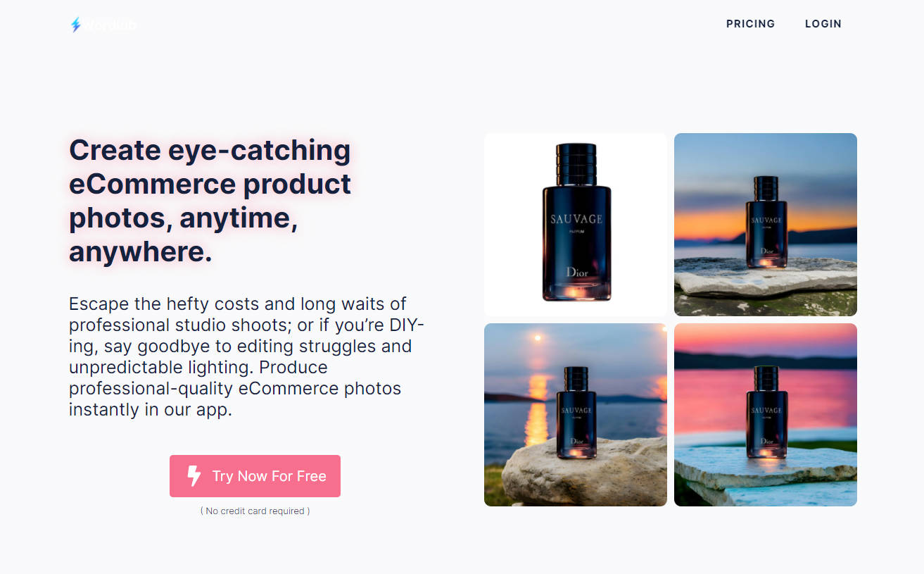This screenshot has height=574, width=924.
Task: Open the PRICING page
Action: point(750,23)
